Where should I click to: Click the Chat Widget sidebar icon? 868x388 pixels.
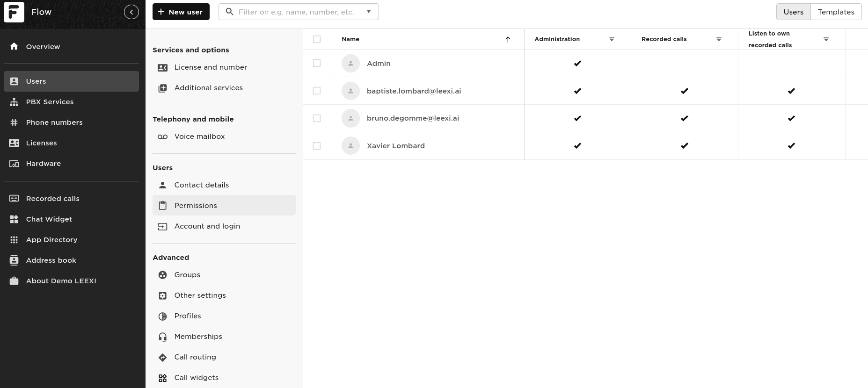click(x=14, y=219)
